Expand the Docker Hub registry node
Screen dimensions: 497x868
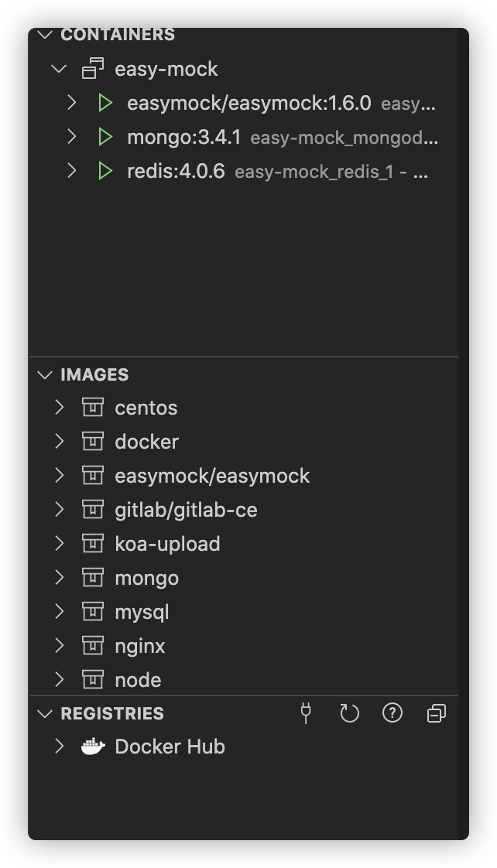(60, 747)
